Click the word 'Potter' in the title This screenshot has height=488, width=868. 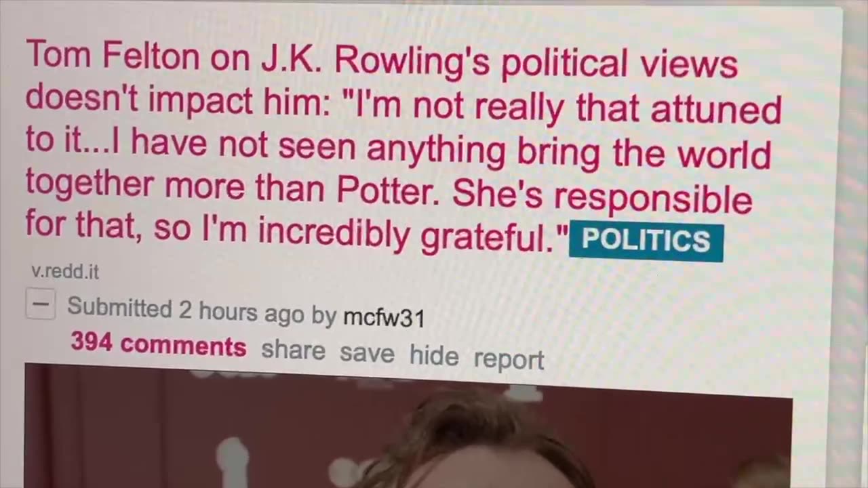(x=389, y=193)
